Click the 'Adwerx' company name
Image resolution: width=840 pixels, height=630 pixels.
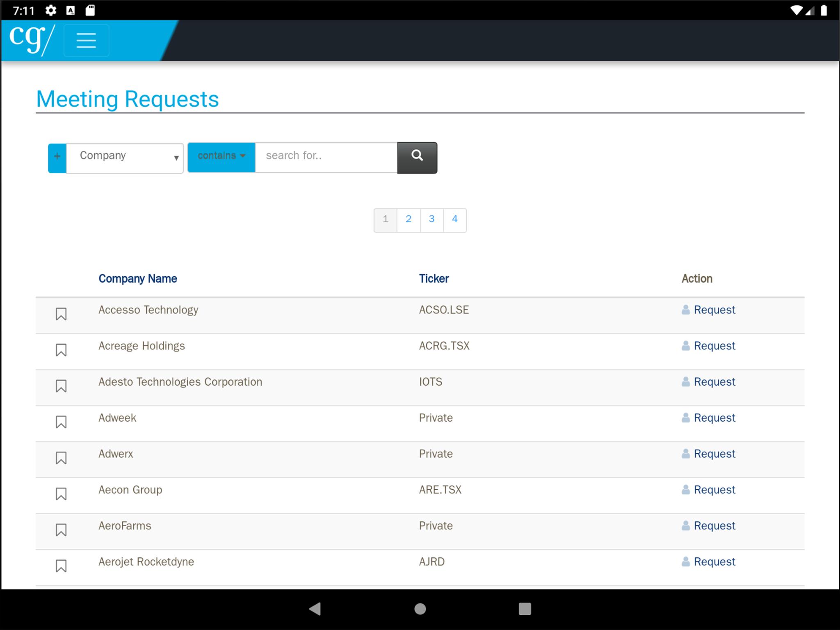(x=116, y=454)
